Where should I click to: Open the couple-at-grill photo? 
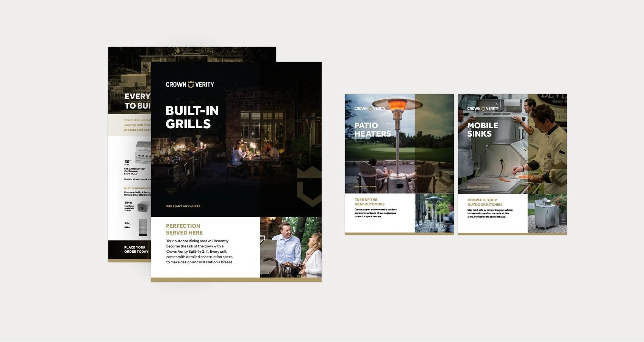pyautogui.click(x=291, y=247)
